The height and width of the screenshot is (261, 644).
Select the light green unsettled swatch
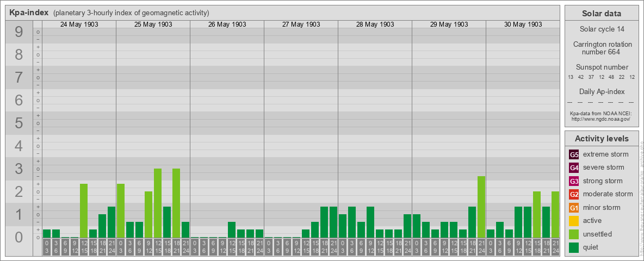click(574, 234)
